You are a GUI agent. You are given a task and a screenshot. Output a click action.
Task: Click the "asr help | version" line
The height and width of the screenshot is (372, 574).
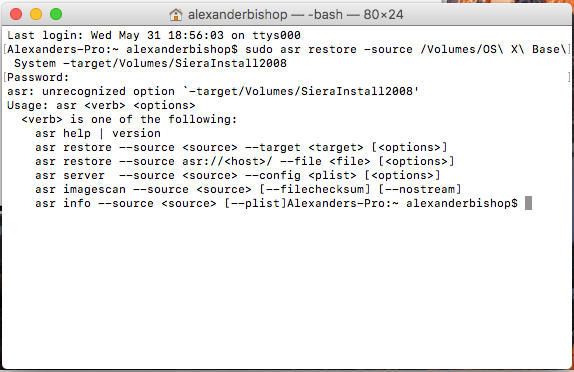pyautogui.click(x=98, y=133)
